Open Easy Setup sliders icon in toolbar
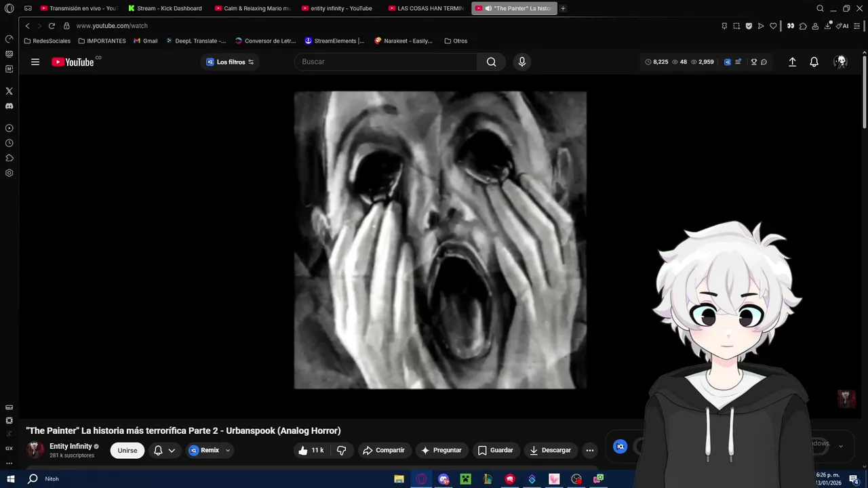 point(859,26)
